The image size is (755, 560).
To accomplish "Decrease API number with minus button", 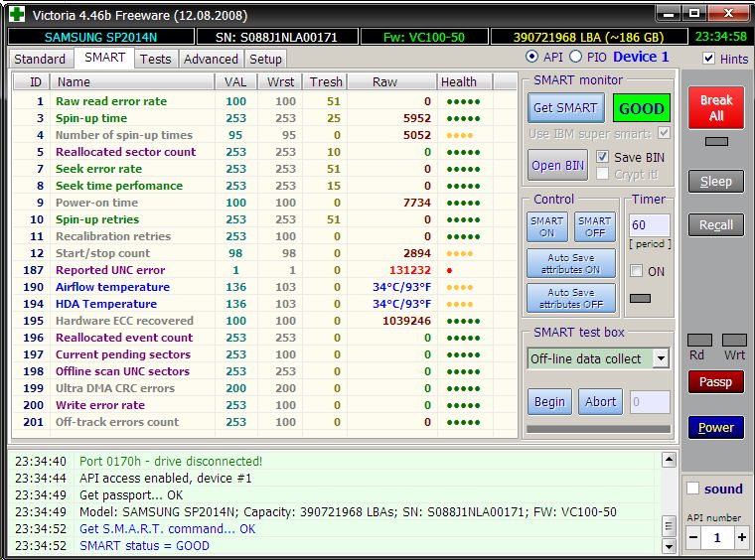I will 693,537.
